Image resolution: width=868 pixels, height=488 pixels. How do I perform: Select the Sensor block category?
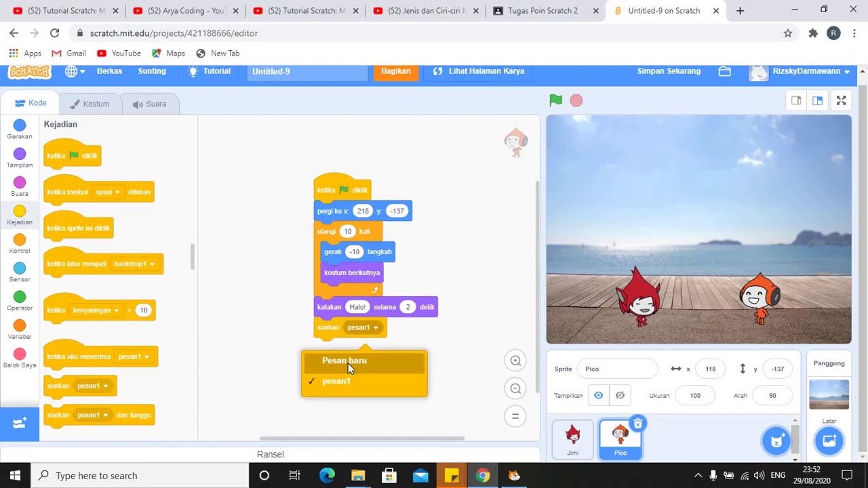(x=20, y=272)
